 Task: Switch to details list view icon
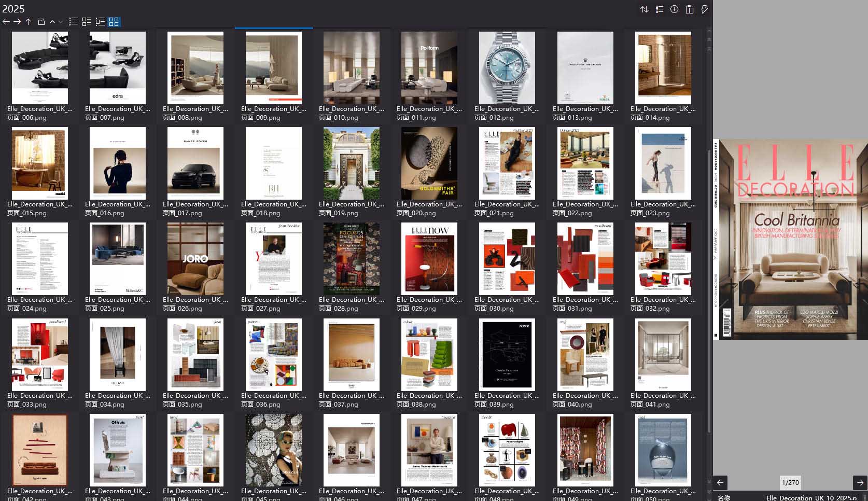click(x=73, y=22)
